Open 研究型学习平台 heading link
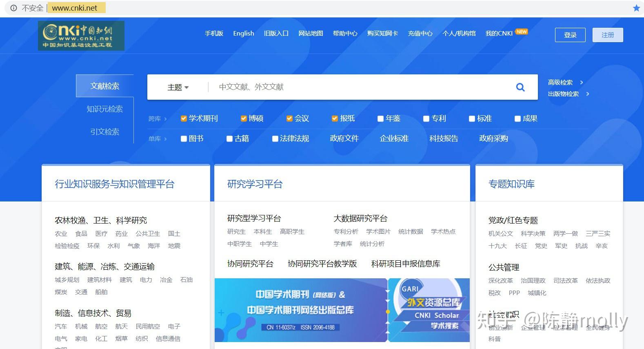The width and height of the screenshot is (644, 349). (254, 219)
